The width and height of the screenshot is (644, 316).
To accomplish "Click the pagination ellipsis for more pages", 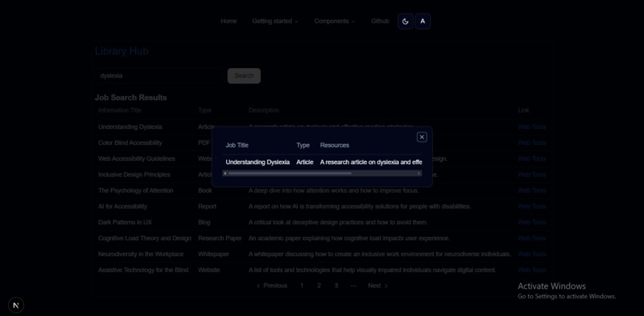I will (x=354, y=286).
